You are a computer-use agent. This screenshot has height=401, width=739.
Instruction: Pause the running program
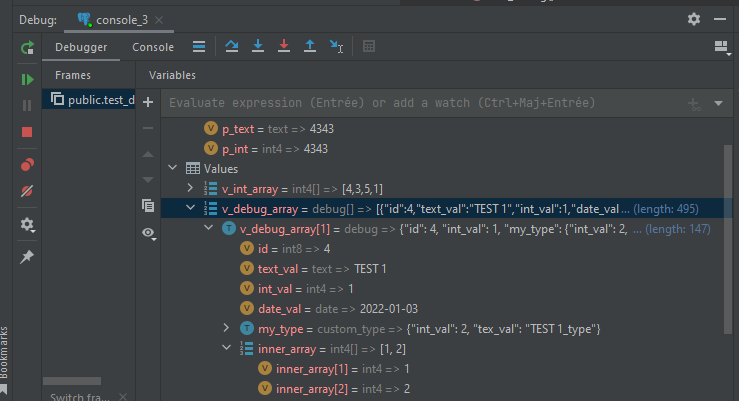click(x=27, y=106)
